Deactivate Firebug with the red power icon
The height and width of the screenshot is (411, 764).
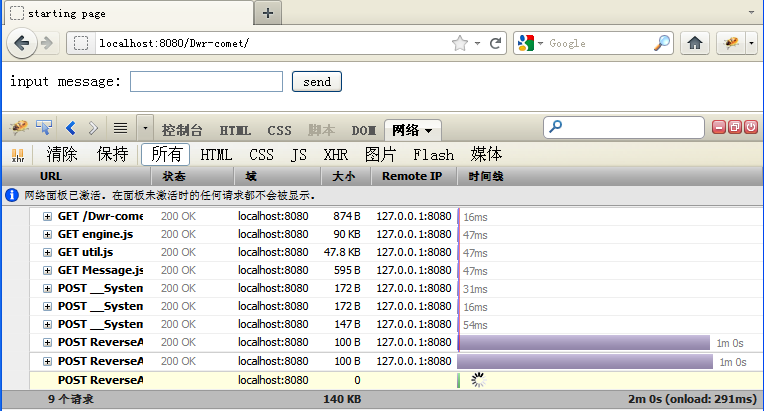pos(751,127)
